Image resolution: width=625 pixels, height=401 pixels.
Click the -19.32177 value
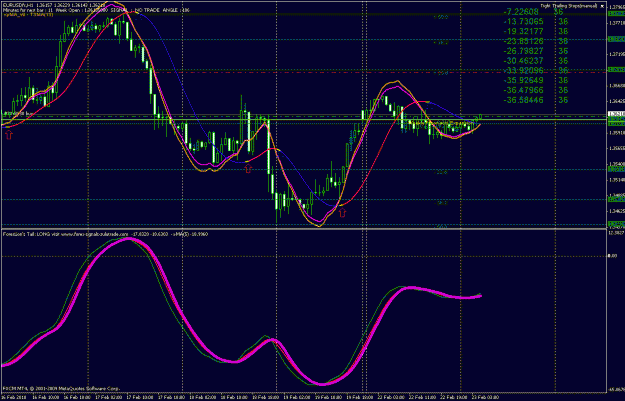(x=523, y=31)
